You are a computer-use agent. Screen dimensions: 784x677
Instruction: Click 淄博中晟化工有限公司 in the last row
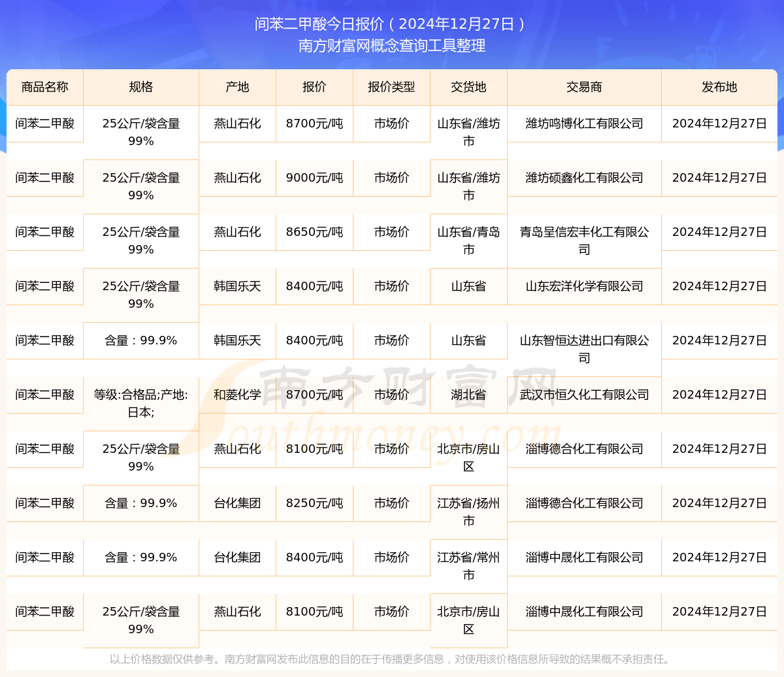[x=584, y=612]
